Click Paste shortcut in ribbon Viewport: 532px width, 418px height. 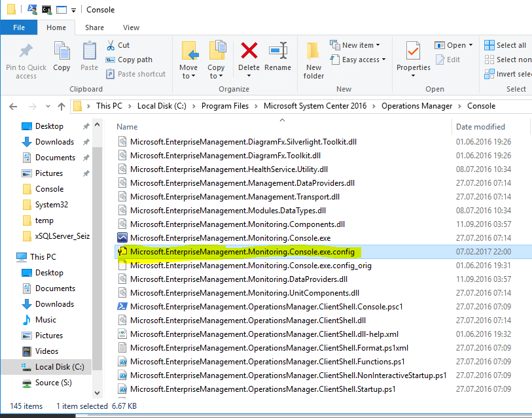tap(135, 74)
